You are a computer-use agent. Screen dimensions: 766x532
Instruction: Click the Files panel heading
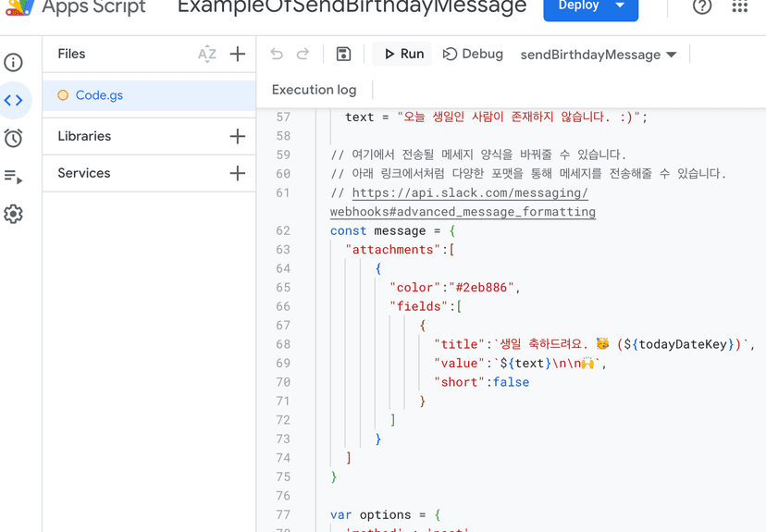click(71, 54)
